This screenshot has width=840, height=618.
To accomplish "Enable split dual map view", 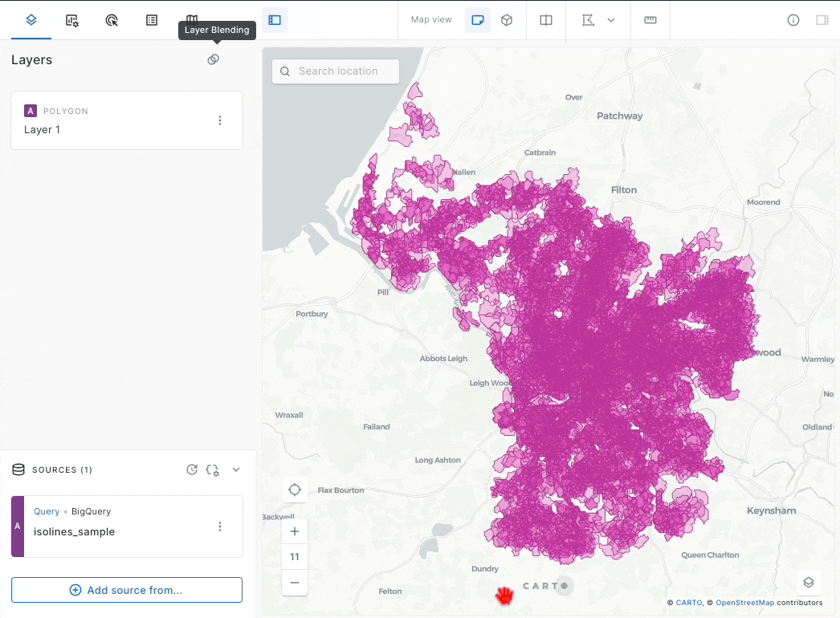I will [x=546, y=20].
